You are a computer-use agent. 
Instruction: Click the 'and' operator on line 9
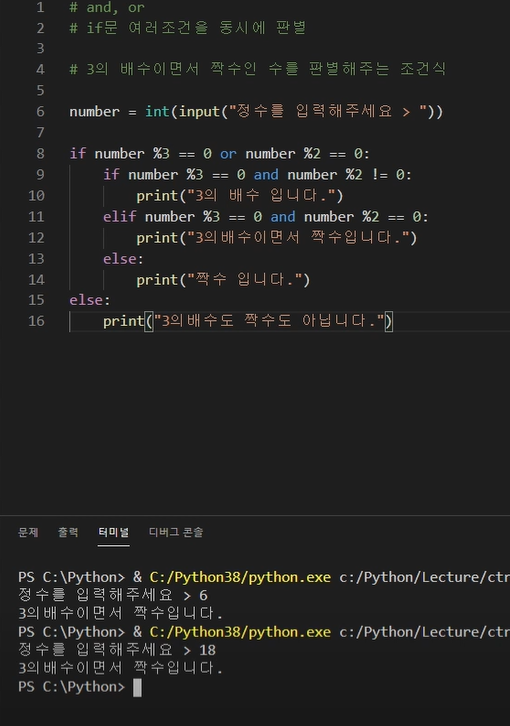click(x=266, y=175)
